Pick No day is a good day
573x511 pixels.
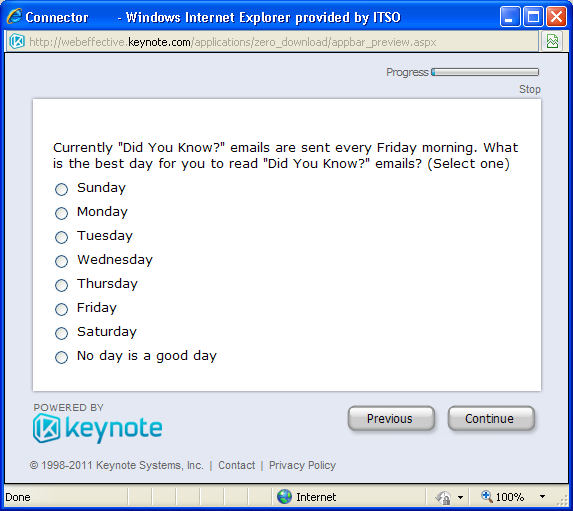pyautogui.click(x=61, y=357)
